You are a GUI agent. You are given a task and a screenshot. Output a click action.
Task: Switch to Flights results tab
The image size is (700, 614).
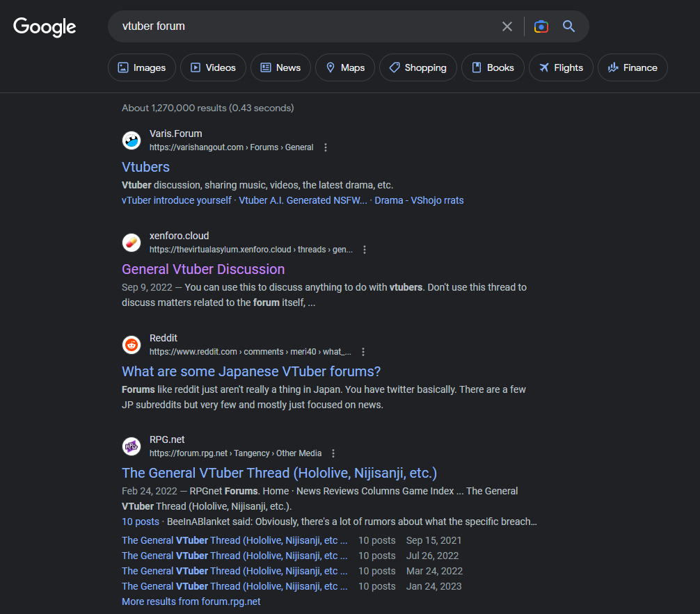[561, 67]
